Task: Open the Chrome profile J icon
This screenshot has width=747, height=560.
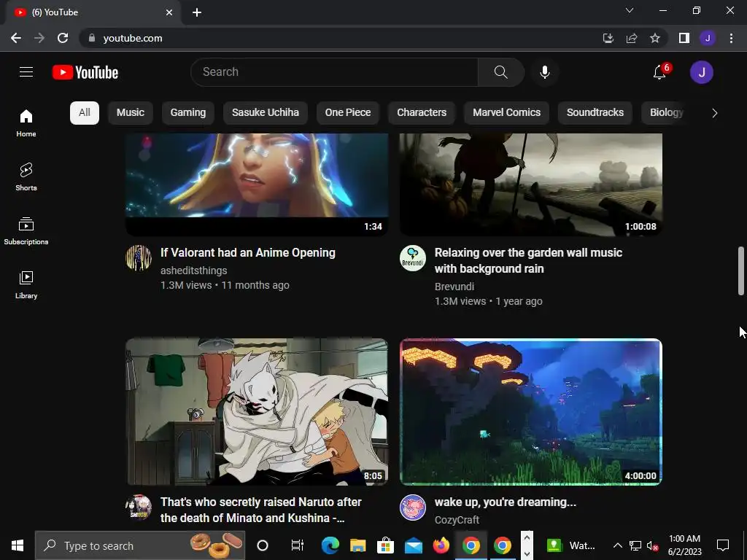Action: (708, 38)
